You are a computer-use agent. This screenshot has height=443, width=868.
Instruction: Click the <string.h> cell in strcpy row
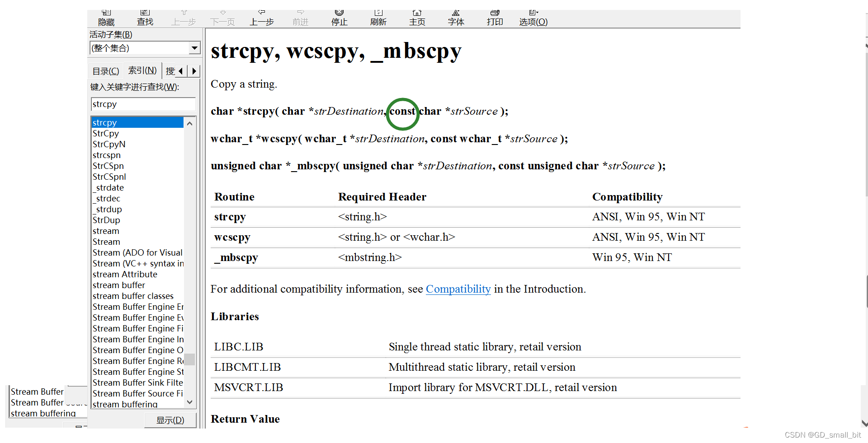coord(362,217)
